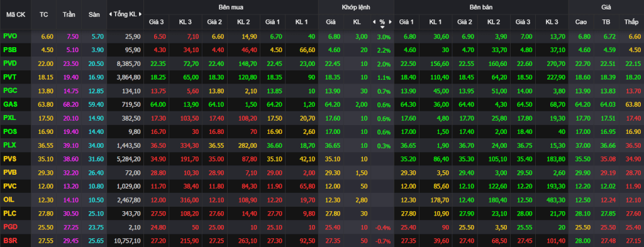Click BSR total volume 10,757,10
This screenshot has width=644, height=247.
click(x=127, y=241)
